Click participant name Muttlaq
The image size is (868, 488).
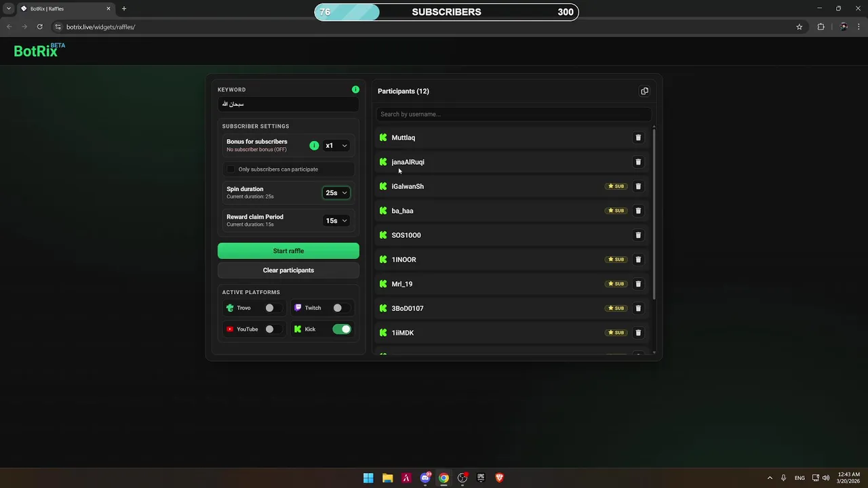tap(403, 138)
